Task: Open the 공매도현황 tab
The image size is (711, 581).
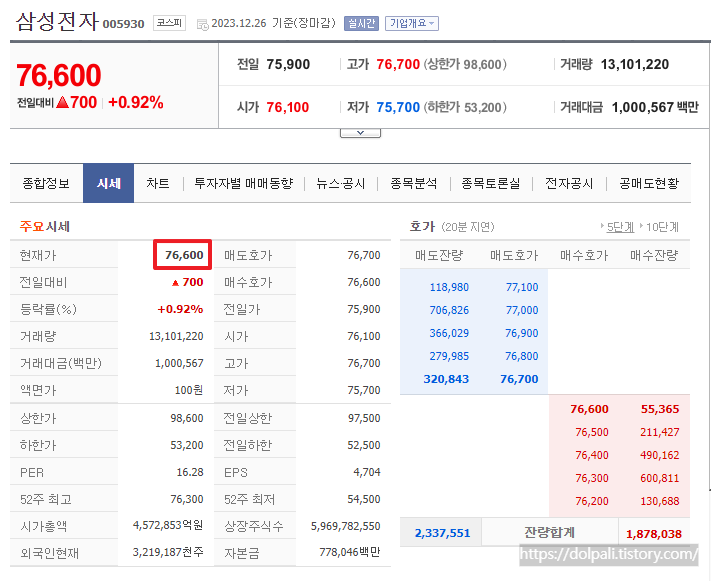Action: point(649,183)
